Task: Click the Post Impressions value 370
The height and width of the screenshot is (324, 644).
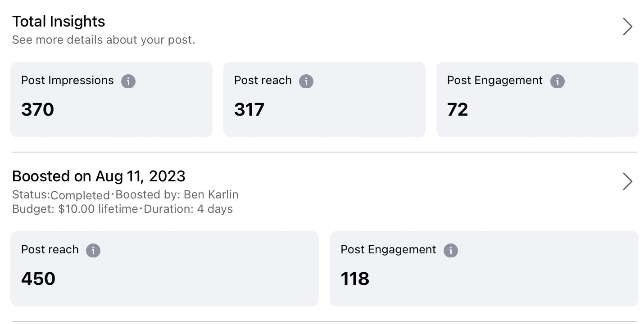Action: coord(37,109)
